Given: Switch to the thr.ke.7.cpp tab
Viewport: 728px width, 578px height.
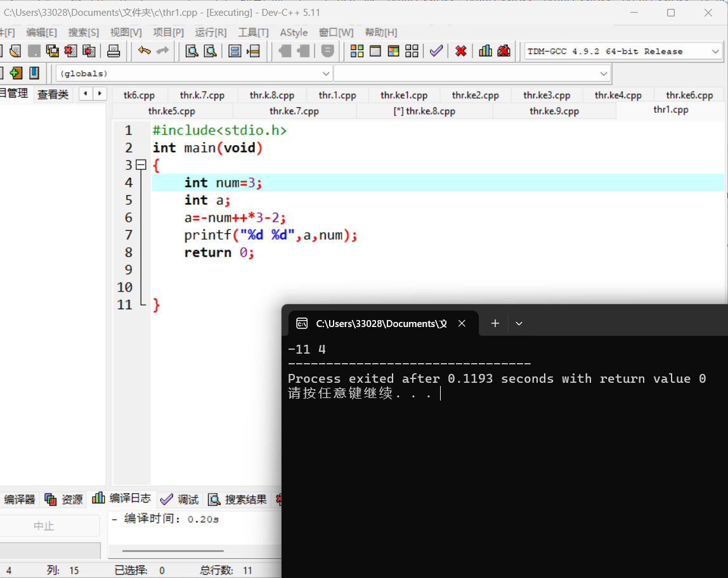Looking at the screenshot, I should coord(294,112).
